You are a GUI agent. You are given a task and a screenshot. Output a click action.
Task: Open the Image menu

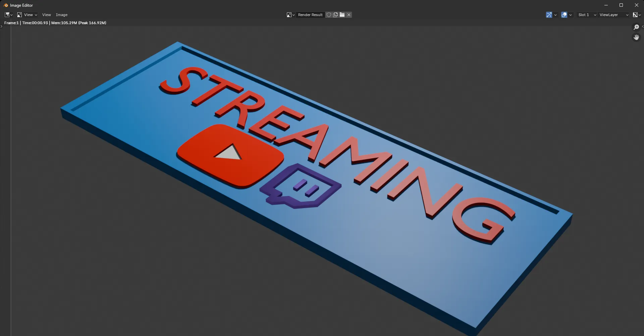click(61, 15)
